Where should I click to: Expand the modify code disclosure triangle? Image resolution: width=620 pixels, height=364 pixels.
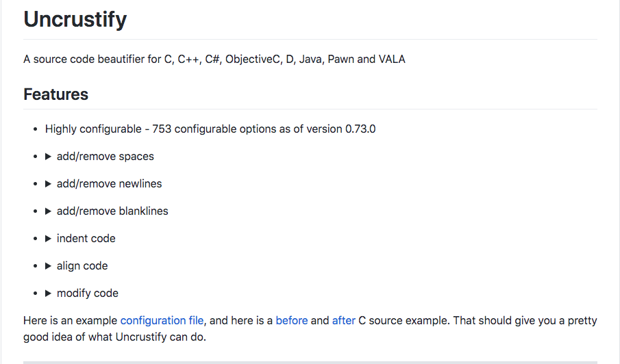point(49,294)
